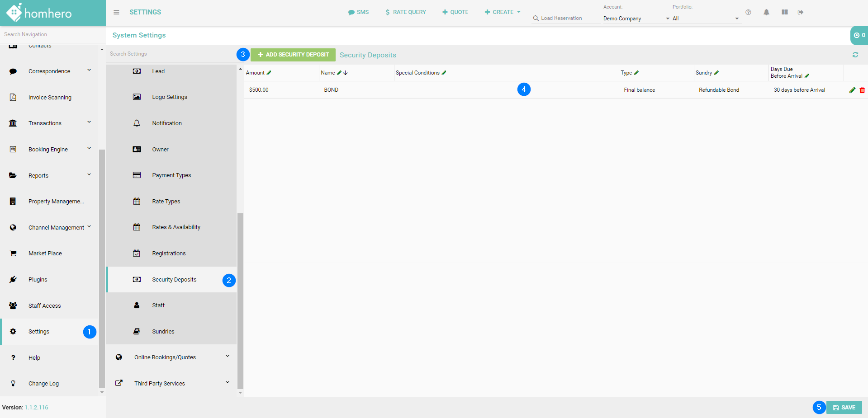Expand the Online Bookings/Quotes settings group

(227, 357)
